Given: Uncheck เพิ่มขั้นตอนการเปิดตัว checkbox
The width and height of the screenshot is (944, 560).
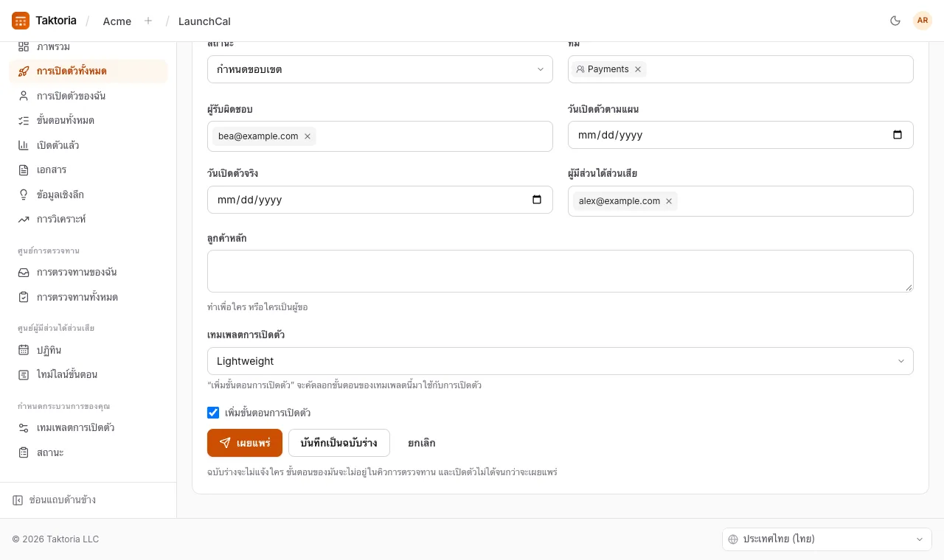Looking at the screenshot, I should coord(213,413).
